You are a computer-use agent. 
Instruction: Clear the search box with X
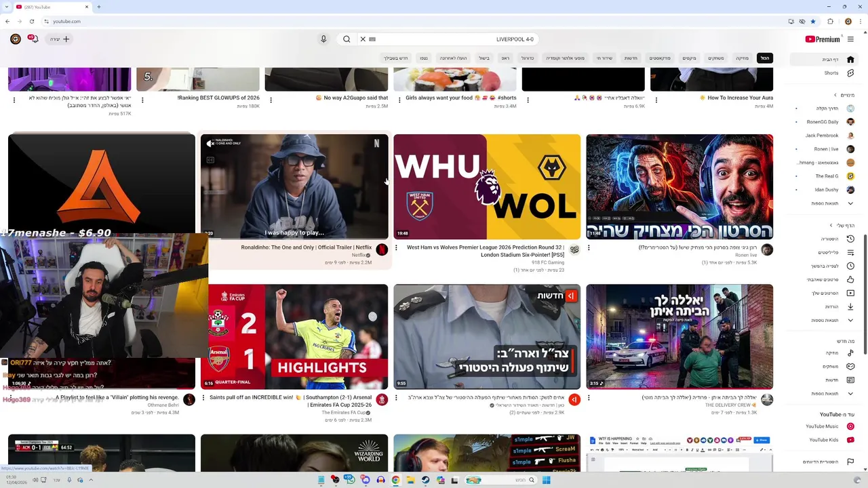pyautogui.click(x=363, y=39)
